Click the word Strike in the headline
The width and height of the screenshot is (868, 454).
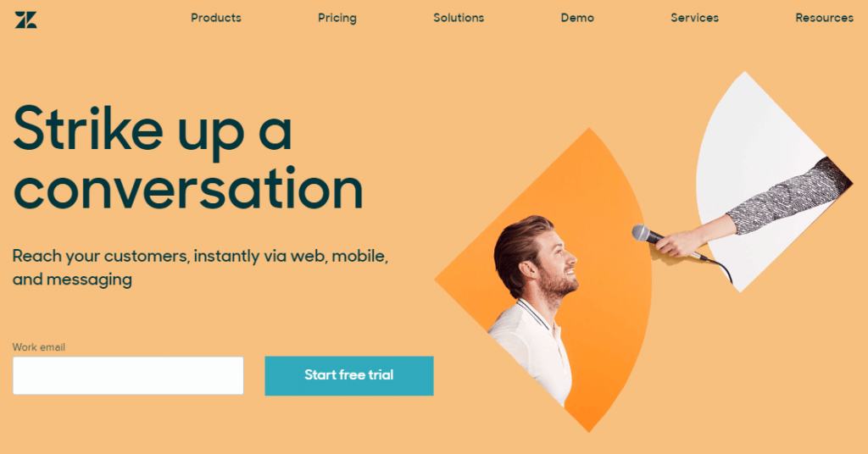coord(87,129)
